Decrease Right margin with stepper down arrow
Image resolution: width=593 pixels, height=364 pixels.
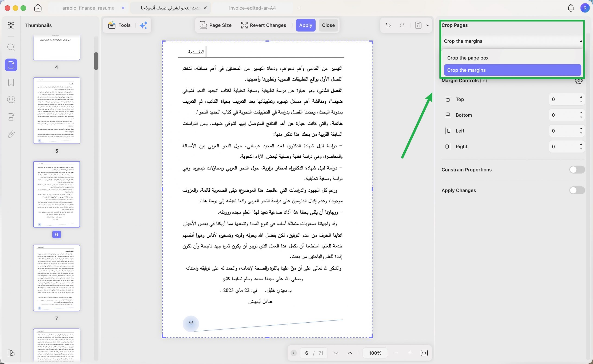click(x=581, y=149)
